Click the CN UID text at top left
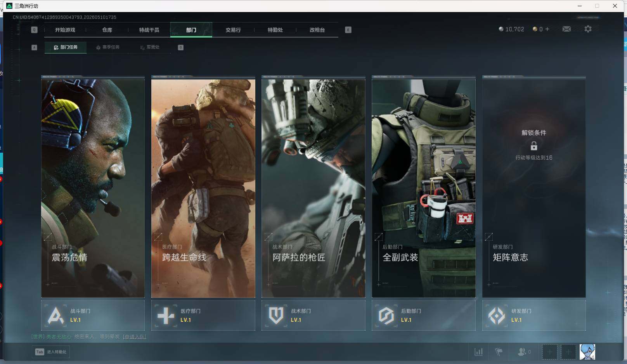 click(x=64, y=17)
